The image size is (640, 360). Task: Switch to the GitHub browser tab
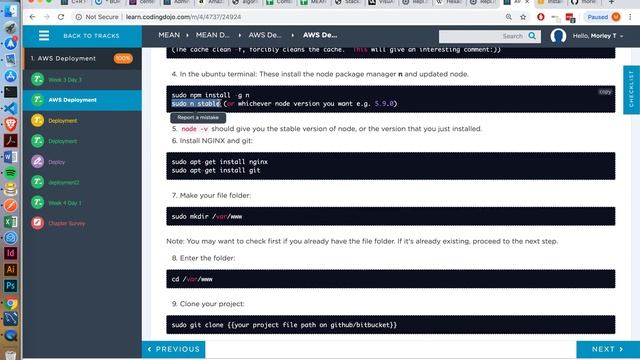(x=584, y=2)
